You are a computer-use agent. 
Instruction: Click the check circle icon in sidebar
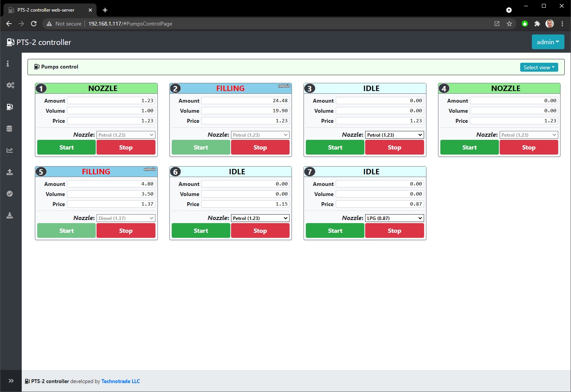[10, 194]
